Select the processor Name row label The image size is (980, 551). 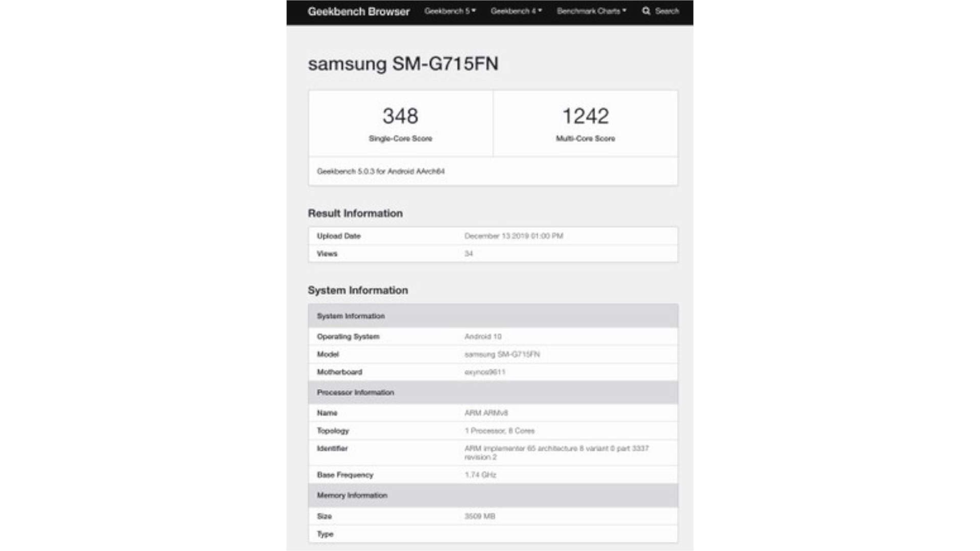[x=327, y=413]
